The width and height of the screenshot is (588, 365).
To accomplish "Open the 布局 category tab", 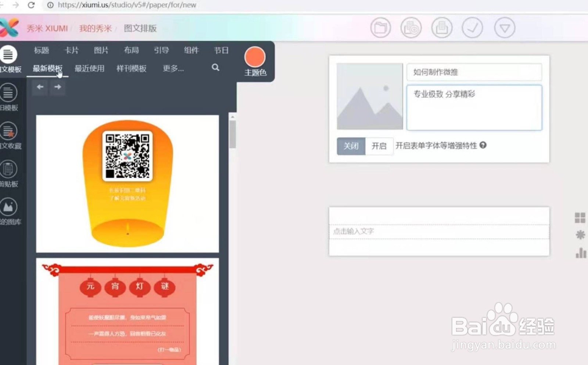I will point(131,50).
